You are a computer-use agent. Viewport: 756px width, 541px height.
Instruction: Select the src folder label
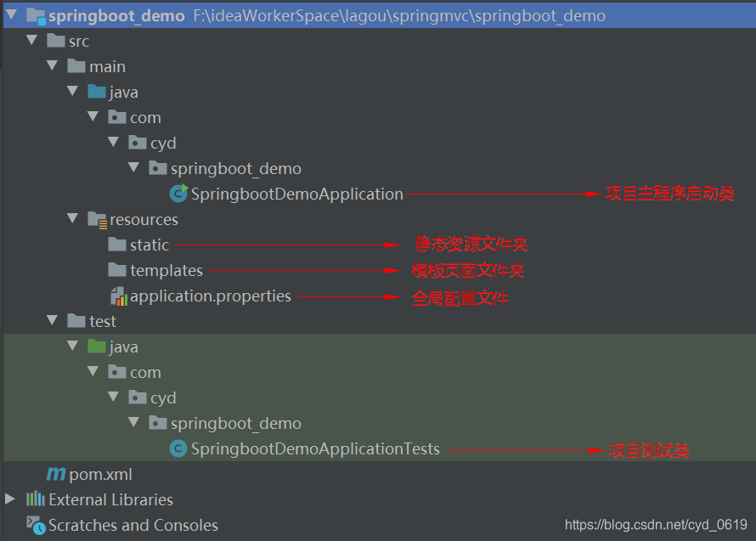click(79, 42)
